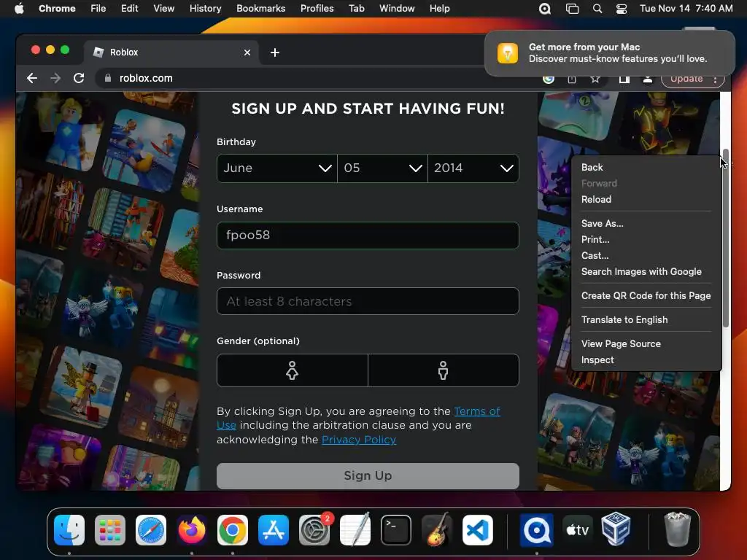Click the Get more from your Mac notification
Image resolution: width=747 pixels, height=560 pixels.
tap(609, 52)
